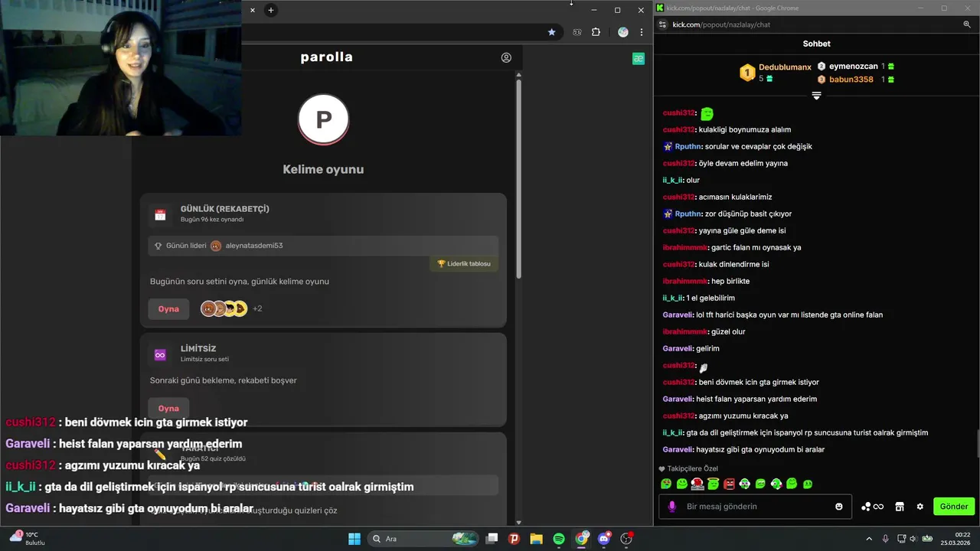Viewport: 980px width, 551px height.
Task: Click the parolla logo title
Action: pos(326,57)
